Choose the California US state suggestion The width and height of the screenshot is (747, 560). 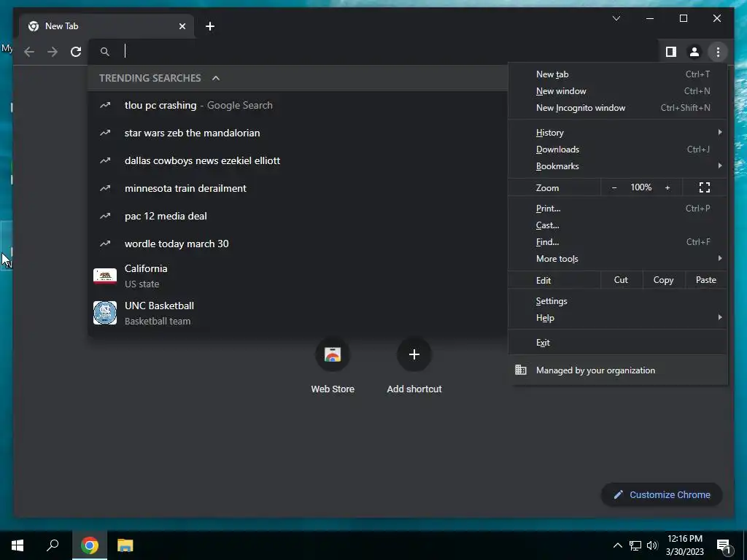(298, 276)
